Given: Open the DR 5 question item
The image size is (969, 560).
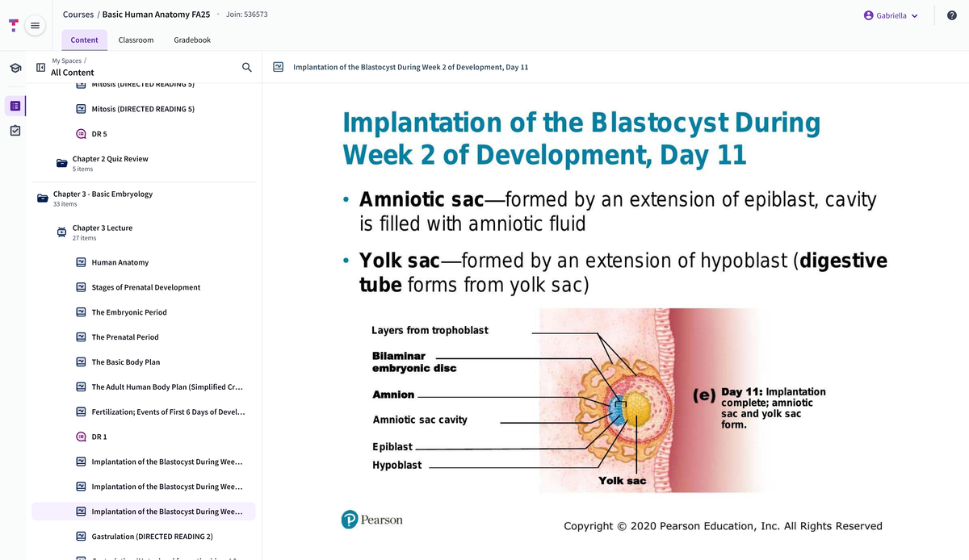Looking at the screenshot, I should [x=99, y=134].
